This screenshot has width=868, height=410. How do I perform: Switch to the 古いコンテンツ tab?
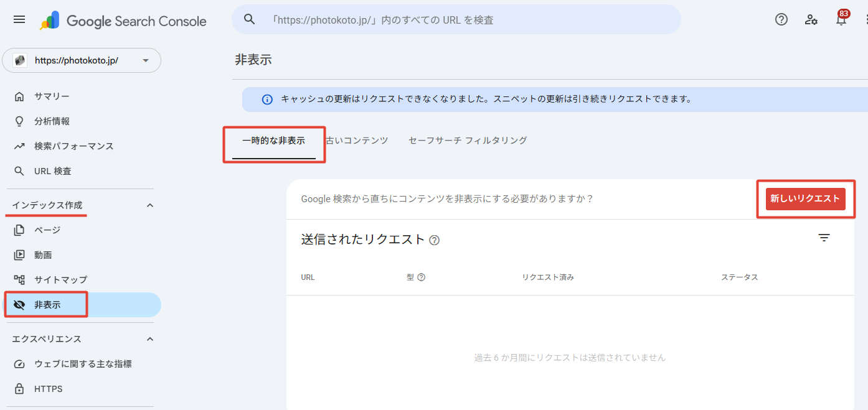point(357,141)
